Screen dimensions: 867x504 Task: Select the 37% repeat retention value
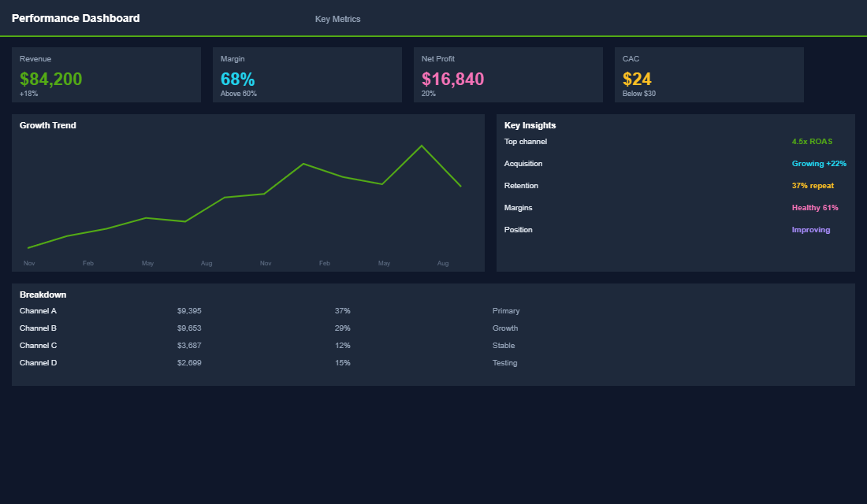[813, 185]
